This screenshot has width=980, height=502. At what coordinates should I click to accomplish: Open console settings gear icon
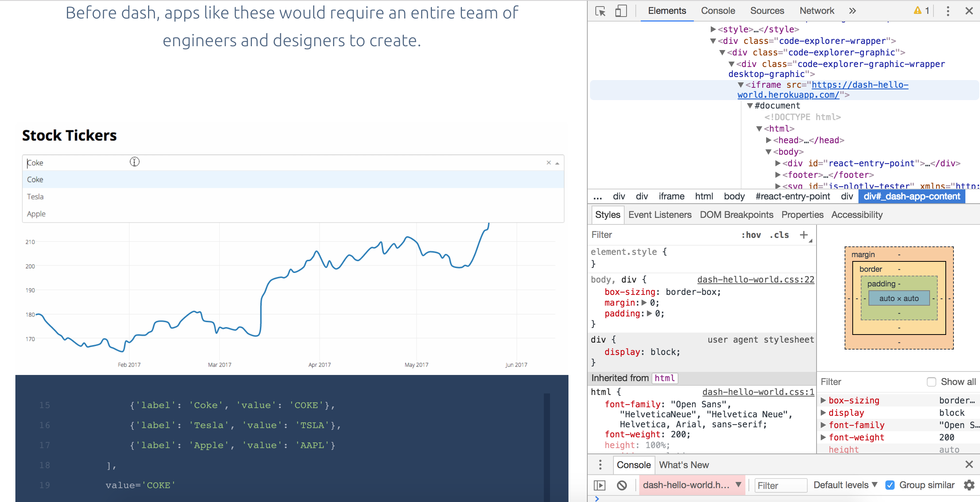coord(969,485)
